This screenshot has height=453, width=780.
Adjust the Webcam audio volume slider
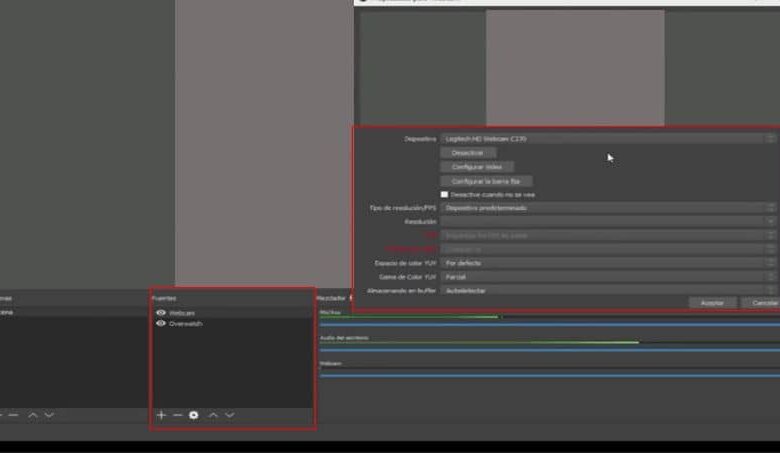(550, 375)
